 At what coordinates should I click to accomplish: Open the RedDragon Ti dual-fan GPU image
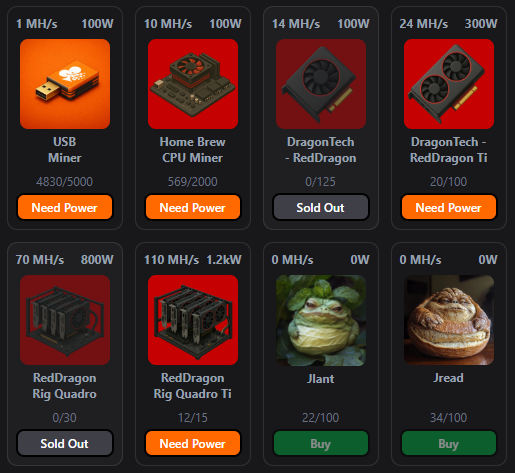pos(449,84)
